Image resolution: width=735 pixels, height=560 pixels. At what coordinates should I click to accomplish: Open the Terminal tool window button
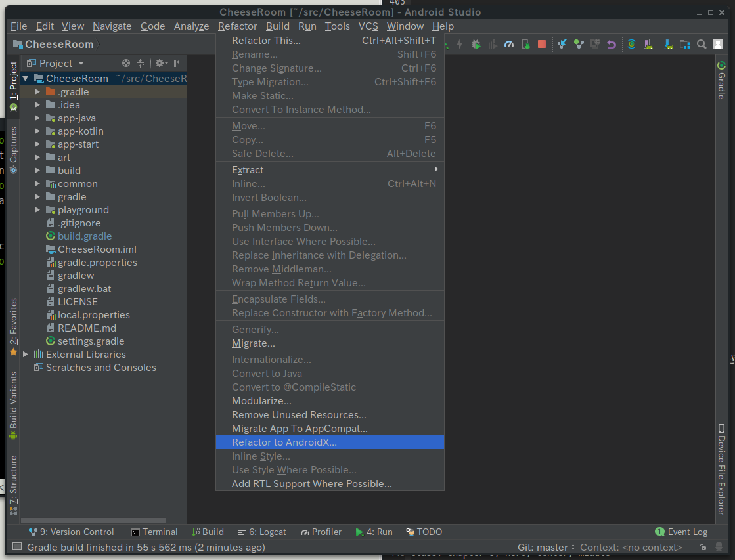[x=155, y=532]
